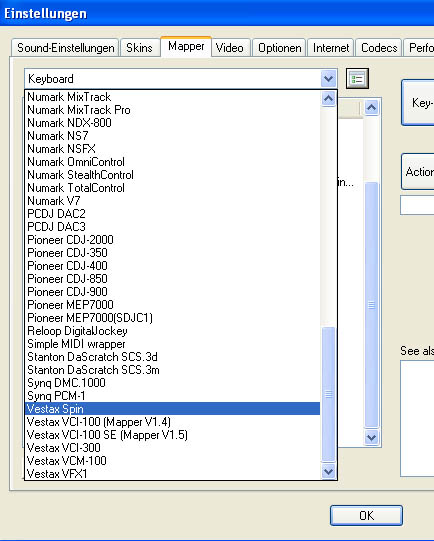This screenshot has width=434, height=541.
Task: Select Pioneer MEP7000 entry
Action: click(172, 305)
